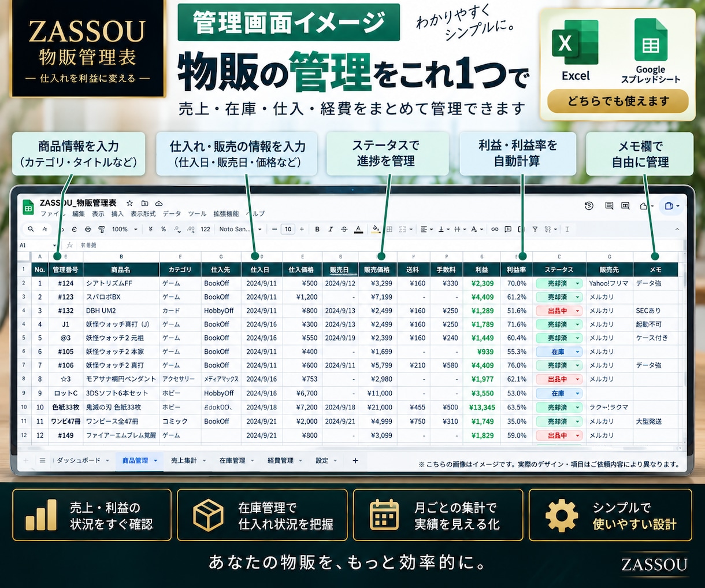Open the 拡張機能 menu
The height and width of the screenshot is (588, 705).
click(226, 213)
